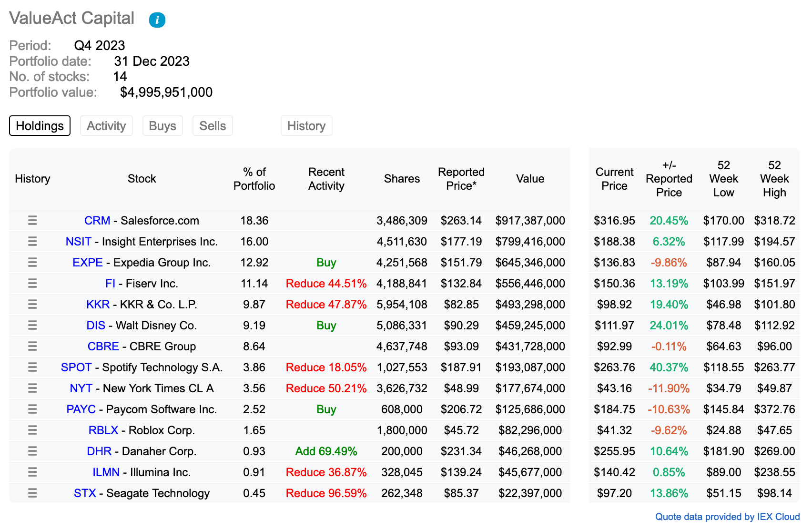
Task: Click the 'ValueAct Capital' page title
Action: 72,18
